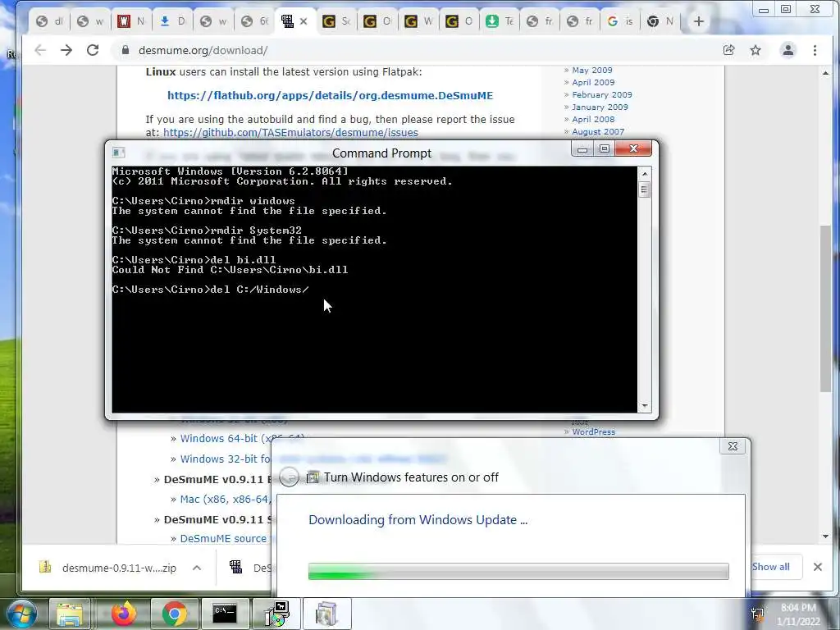Open flathub DeSmuME link
This screenshot has height=630, width=840.
coord(330,95)
